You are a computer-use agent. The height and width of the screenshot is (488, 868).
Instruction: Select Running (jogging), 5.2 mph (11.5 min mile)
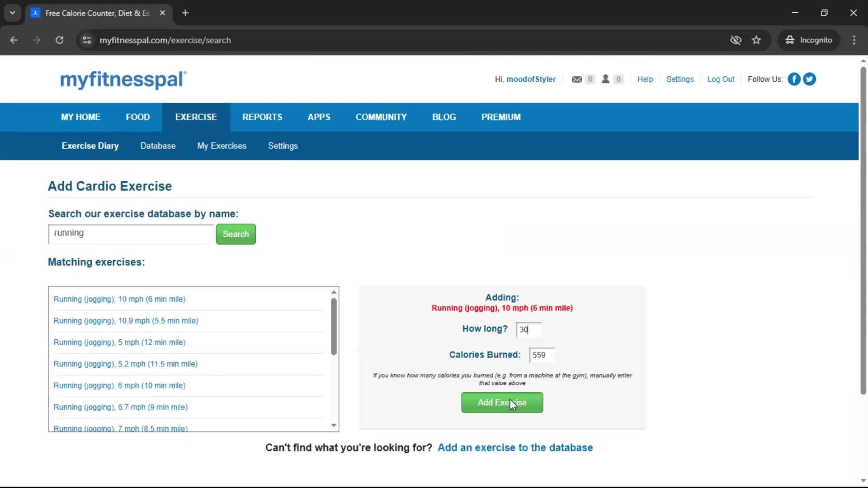coord(125,364)
